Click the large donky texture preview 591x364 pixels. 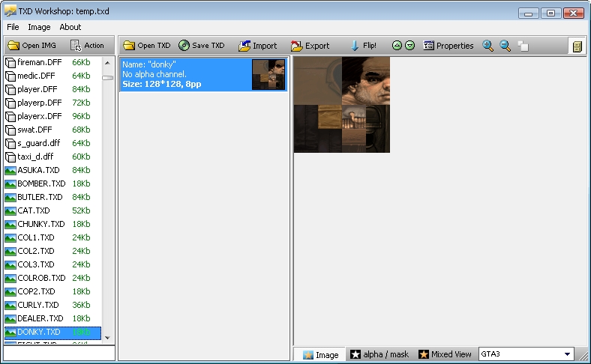click(x=342, y=105)
